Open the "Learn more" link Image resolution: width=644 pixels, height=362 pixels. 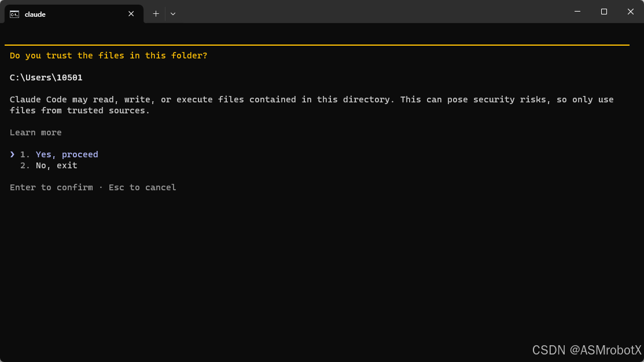(x=36, y=132)
